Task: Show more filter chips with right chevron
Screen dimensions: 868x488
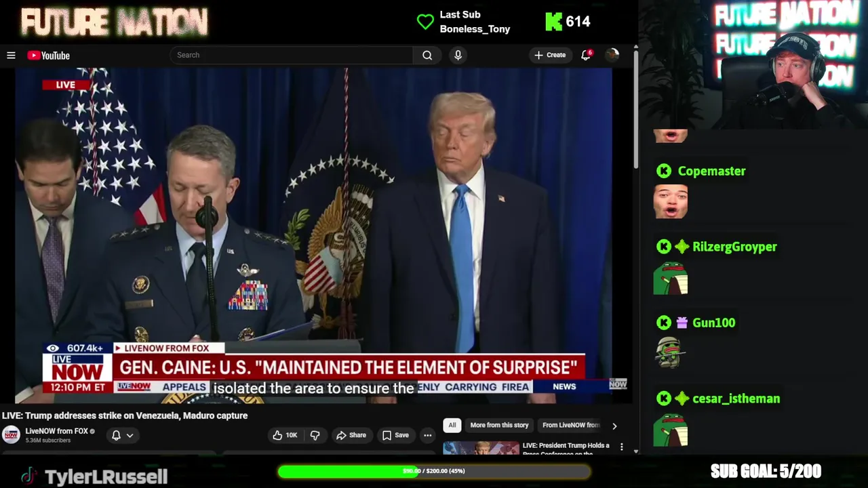Action: pyautogui.click(x=614, y=426)
